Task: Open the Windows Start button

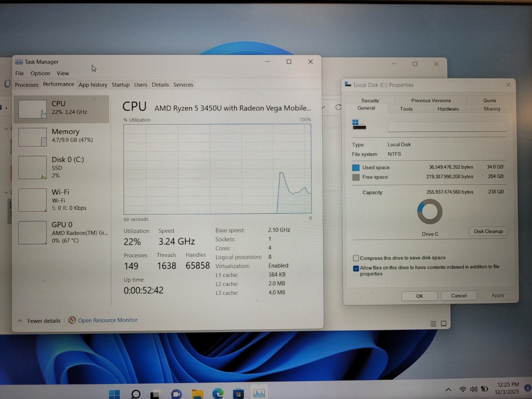Action: pos(114,394)
